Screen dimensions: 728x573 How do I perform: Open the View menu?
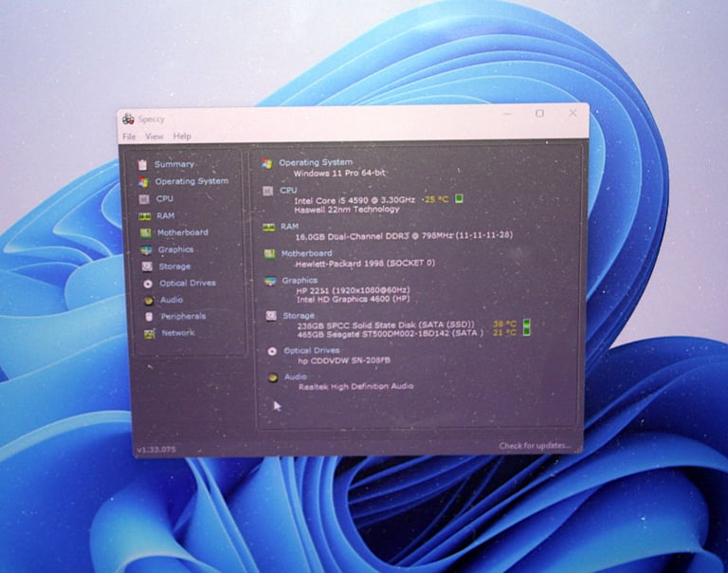point(154,137)
